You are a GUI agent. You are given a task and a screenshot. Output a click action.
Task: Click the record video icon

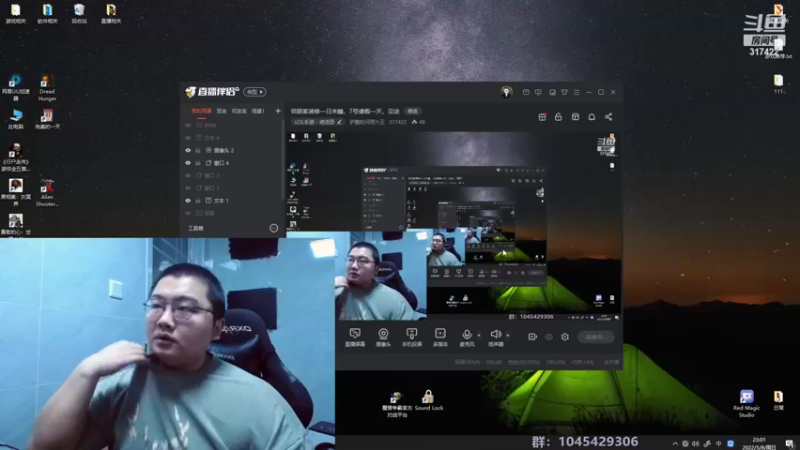pos(532,337)
